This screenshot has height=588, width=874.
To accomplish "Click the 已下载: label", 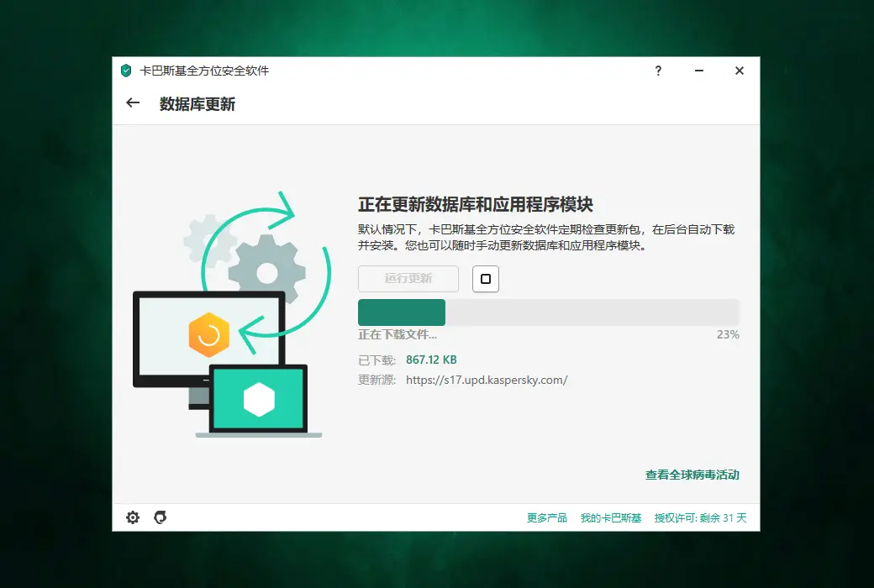I will coord(376,360).
